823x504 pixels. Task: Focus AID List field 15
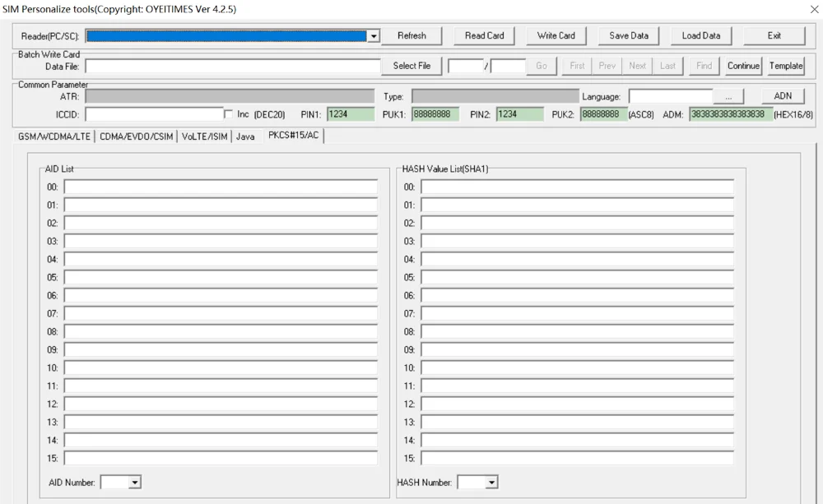(x=221, y=459)
